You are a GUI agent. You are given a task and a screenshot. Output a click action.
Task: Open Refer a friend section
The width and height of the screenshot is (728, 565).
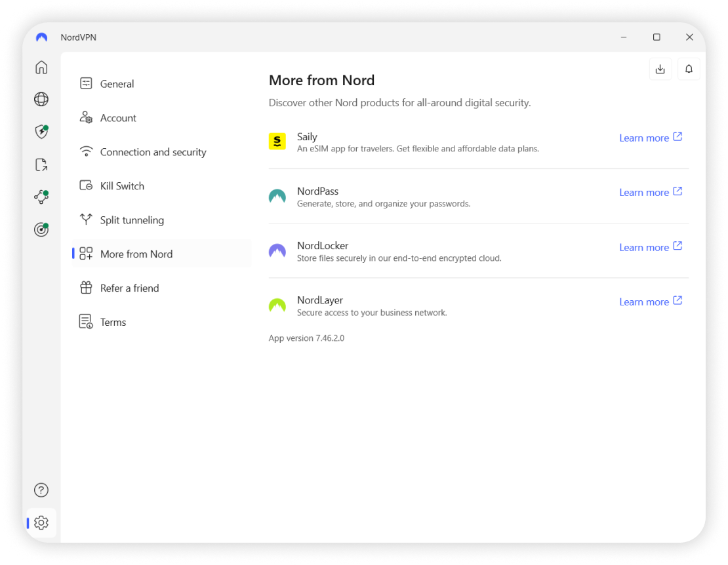click(129, 288)
